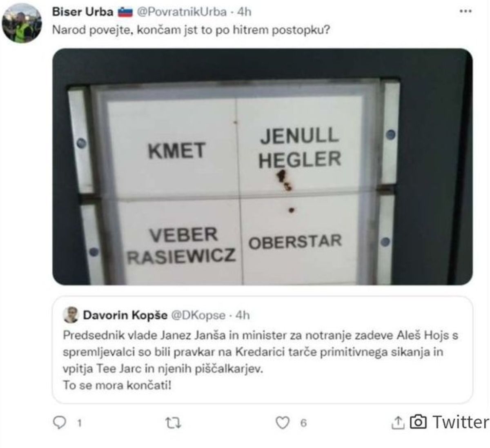Enlarge the doorbell nameplate photo
Image resolution: width=490 pixels, height=448 pixels.
(263, 167)
